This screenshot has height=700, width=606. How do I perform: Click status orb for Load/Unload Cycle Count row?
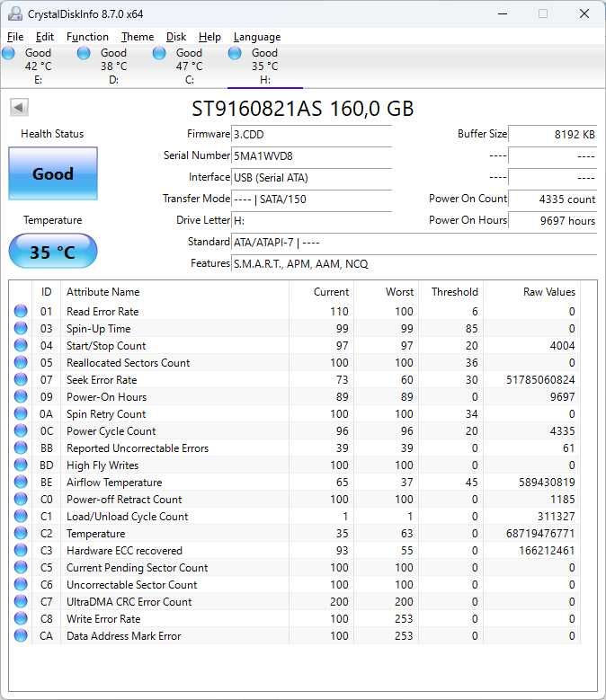click(21, 516)
